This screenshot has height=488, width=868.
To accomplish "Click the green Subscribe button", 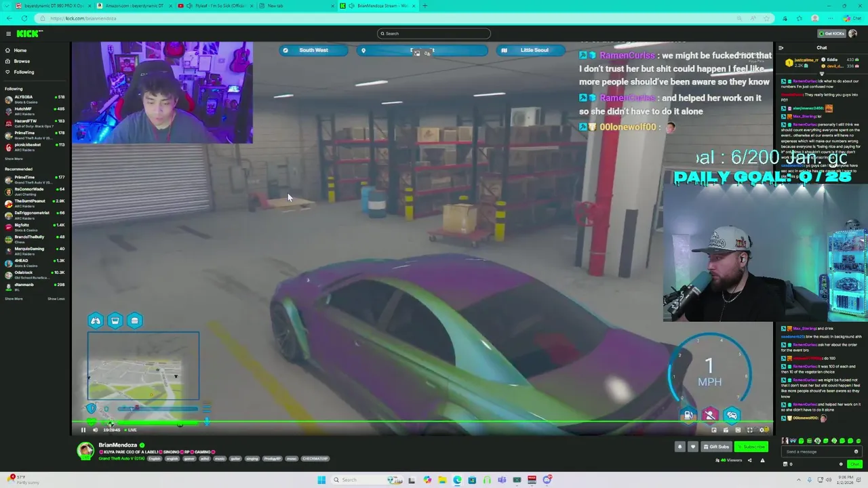I will pos(751,447).
